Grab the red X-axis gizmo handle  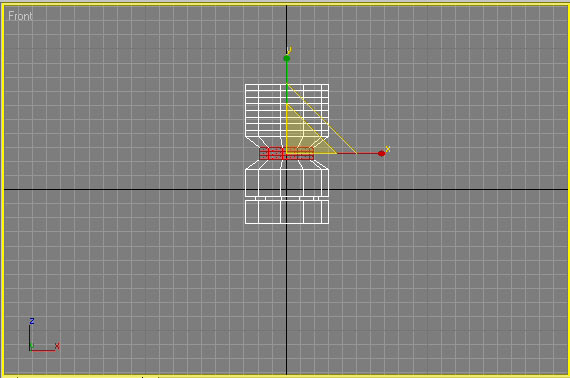pyautogui.click(x=381, y=153)
